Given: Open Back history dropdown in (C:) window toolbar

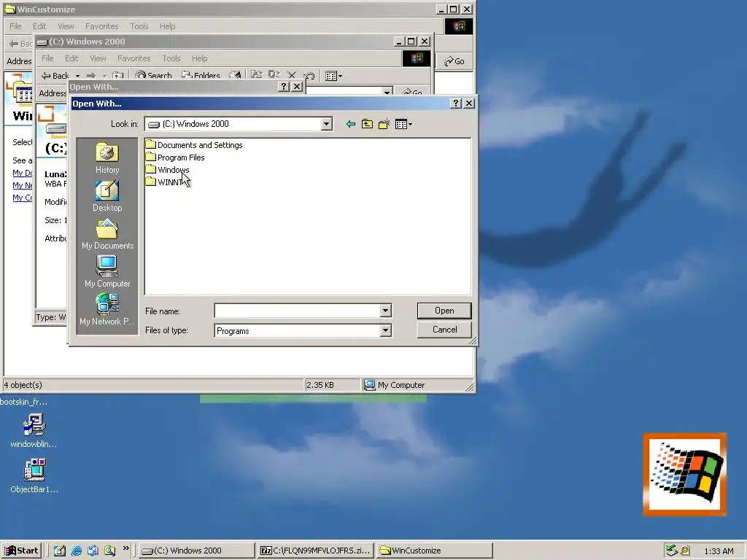Looking at the screenshot, I should (77, 76).
